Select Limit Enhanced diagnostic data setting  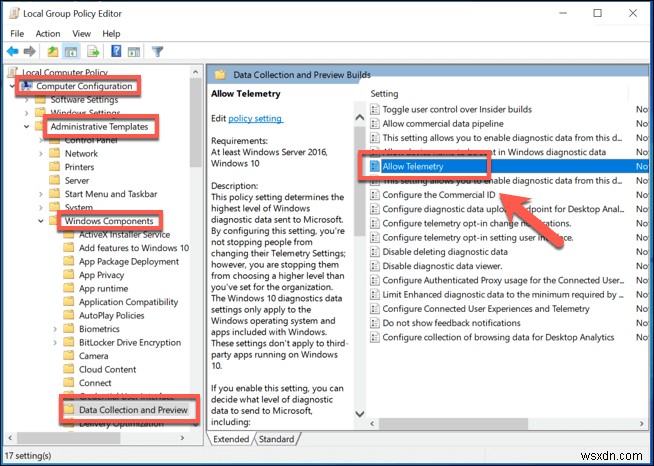pyautogui.click(x=503, y=295)
